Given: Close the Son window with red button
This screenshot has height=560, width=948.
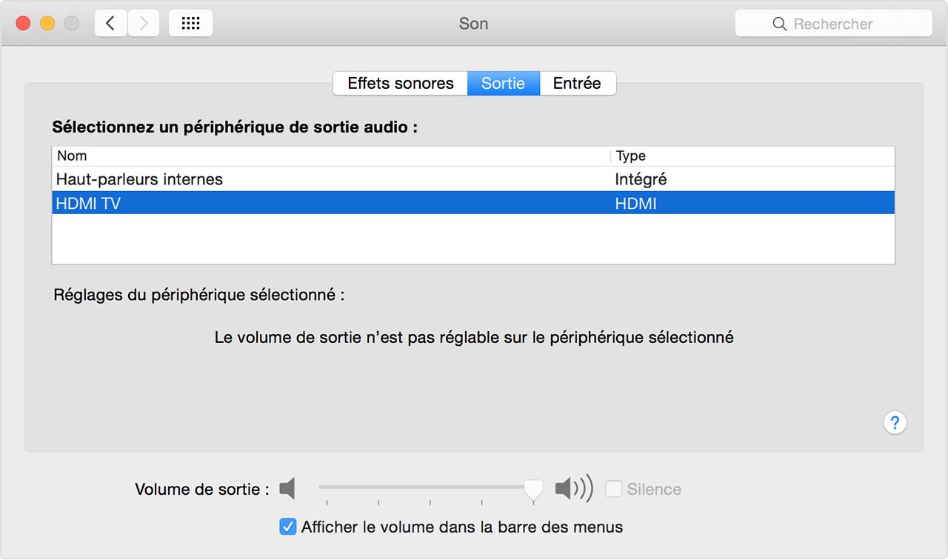Looking at the screenshot, I should click(x=23, y=24).
